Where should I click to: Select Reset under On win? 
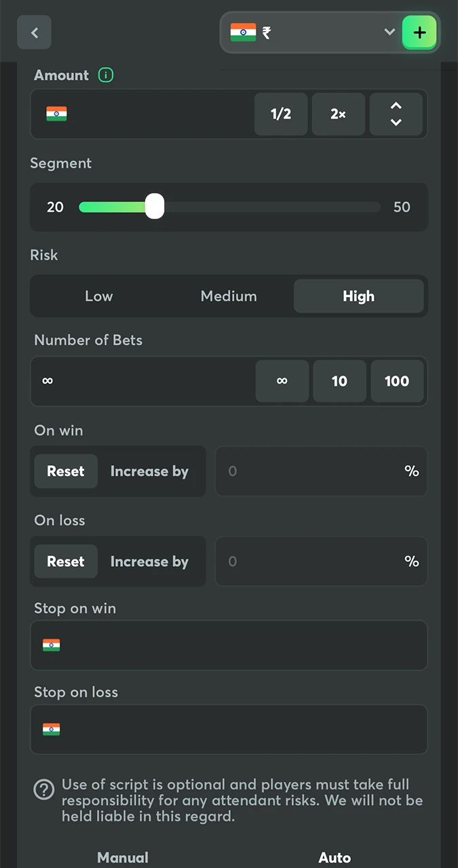tap(65, 471)
